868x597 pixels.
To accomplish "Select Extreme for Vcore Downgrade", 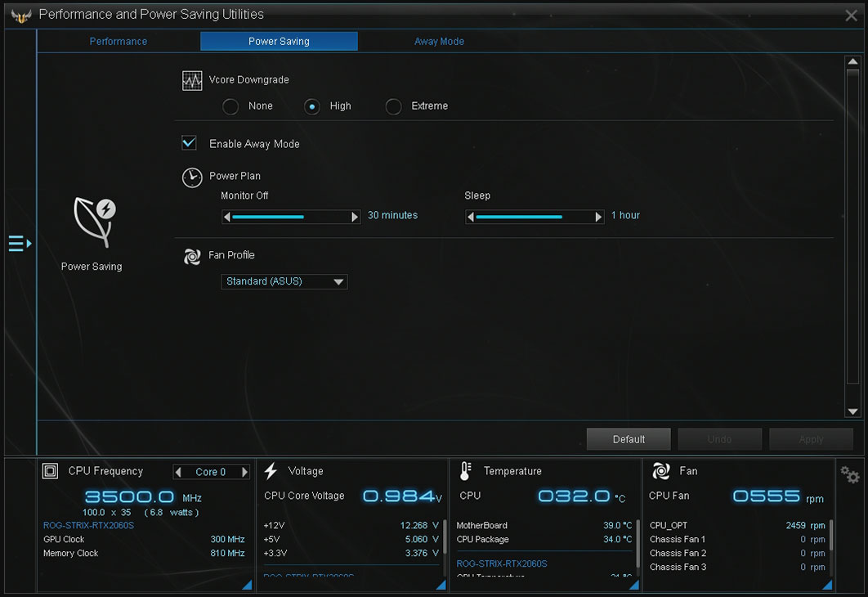I will tap(394, 106).
